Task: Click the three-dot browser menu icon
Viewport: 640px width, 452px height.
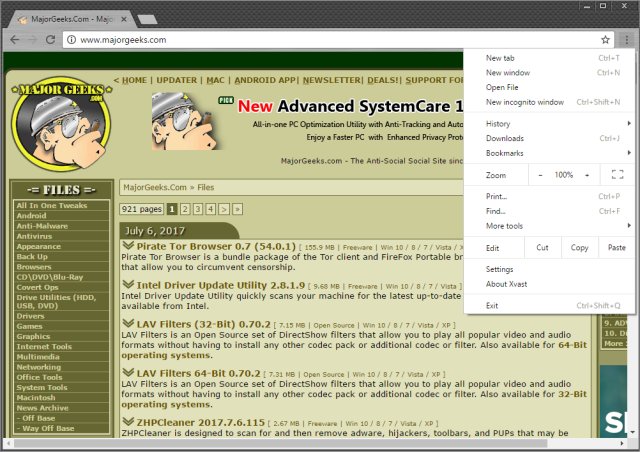Action: 627,40
